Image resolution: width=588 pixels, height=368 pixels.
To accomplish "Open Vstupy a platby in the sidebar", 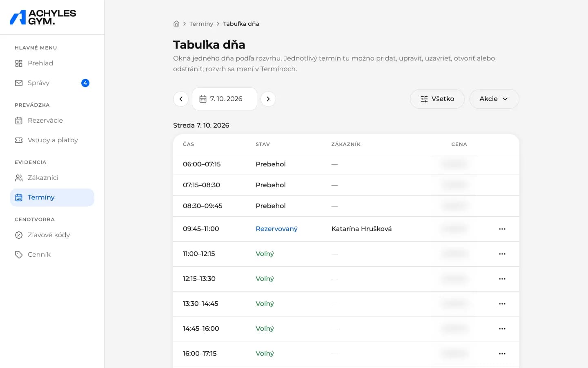I will point(52,140).
